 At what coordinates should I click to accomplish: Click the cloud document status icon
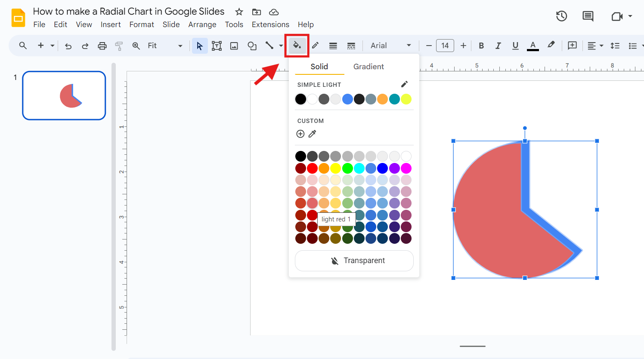pos(274,12)
